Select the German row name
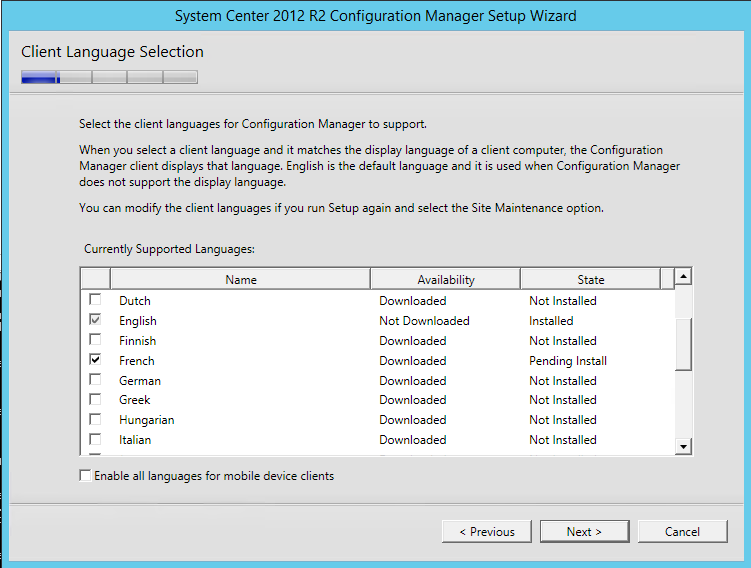 pos(140,381)
